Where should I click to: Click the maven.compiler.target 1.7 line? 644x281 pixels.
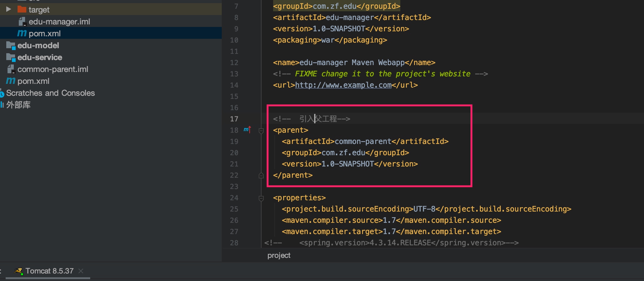(392, 232)
